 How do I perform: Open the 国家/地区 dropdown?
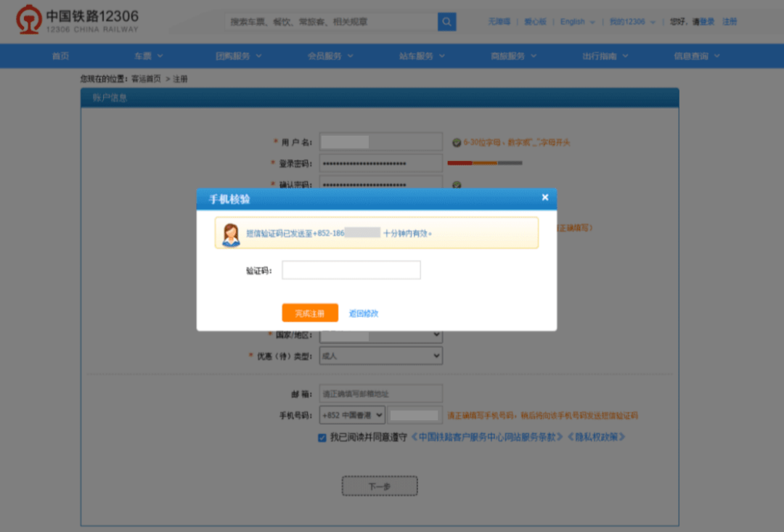click(381, 335)
